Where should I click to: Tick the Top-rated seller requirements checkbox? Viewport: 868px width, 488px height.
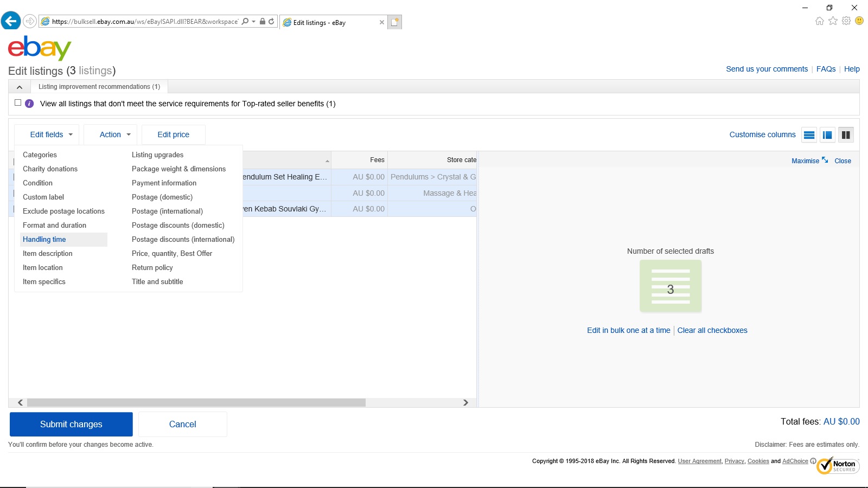pos(18,102)
